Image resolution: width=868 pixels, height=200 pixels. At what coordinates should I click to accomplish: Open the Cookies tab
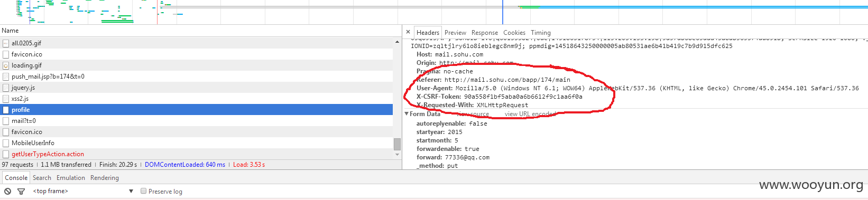click(514, 32)
